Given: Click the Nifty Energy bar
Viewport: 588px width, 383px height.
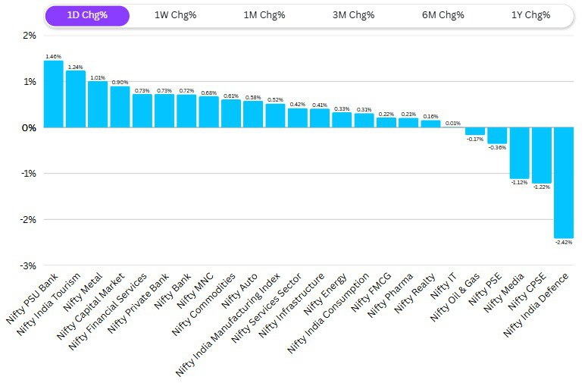Looking at the screenshot, I should (342, 120).
